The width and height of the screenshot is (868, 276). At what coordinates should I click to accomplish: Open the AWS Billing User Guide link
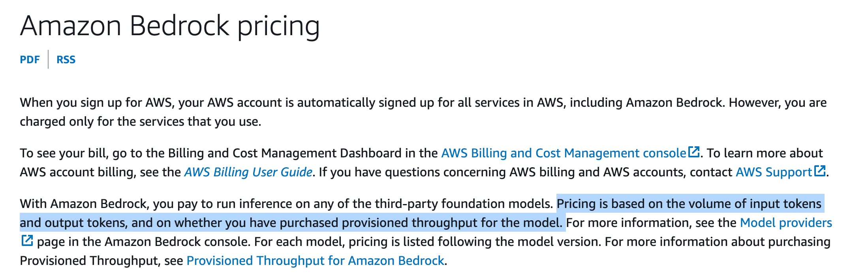(248, 172)
